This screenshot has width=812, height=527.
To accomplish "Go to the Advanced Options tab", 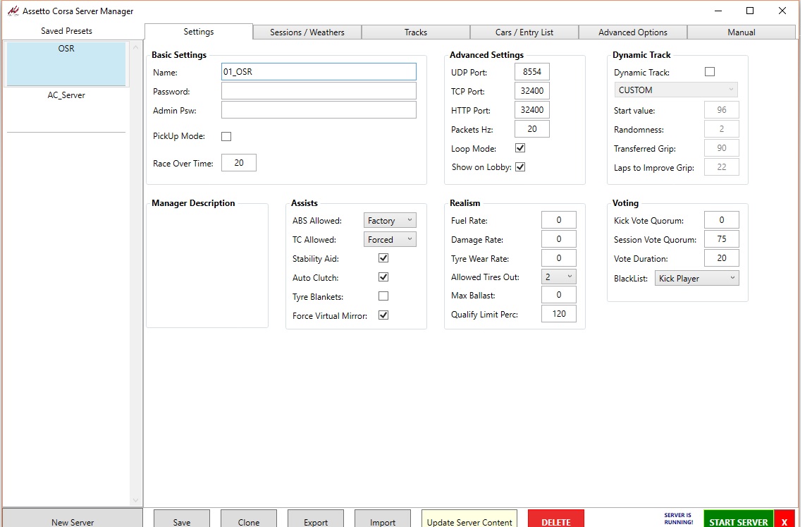I will pos(633,32).
